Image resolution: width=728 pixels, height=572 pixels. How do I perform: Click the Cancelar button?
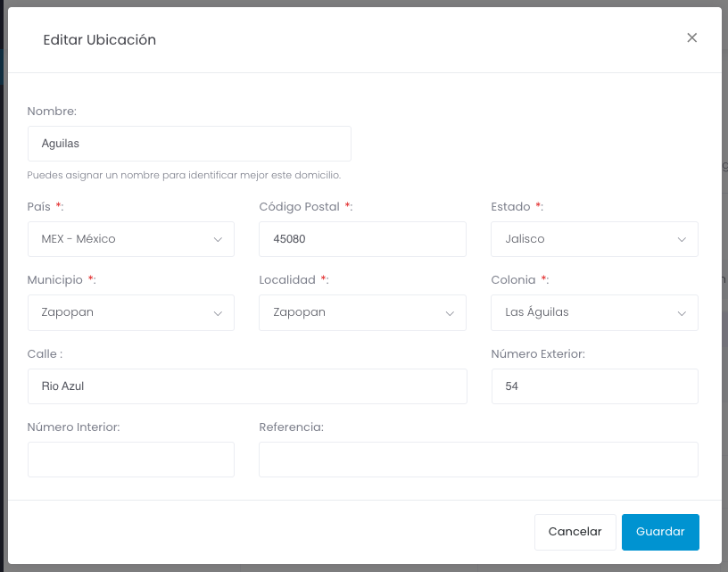tap(575, 532)
